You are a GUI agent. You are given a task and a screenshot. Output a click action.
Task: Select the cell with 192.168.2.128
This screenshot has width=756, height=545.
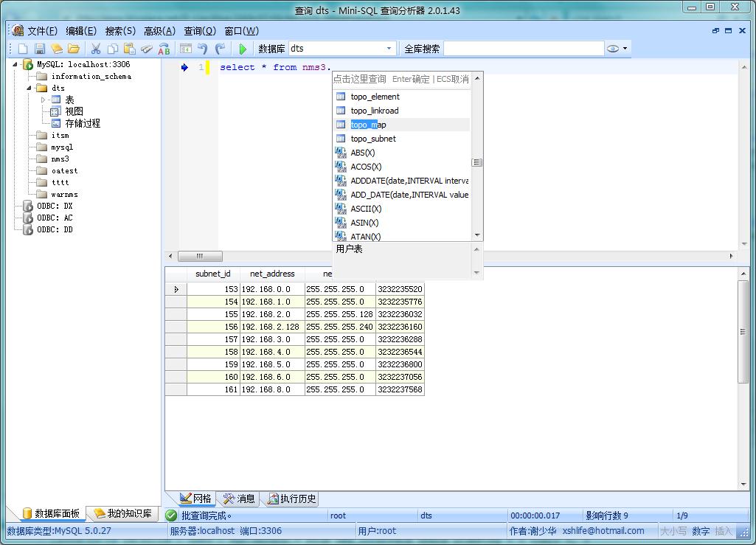(272, 327)
